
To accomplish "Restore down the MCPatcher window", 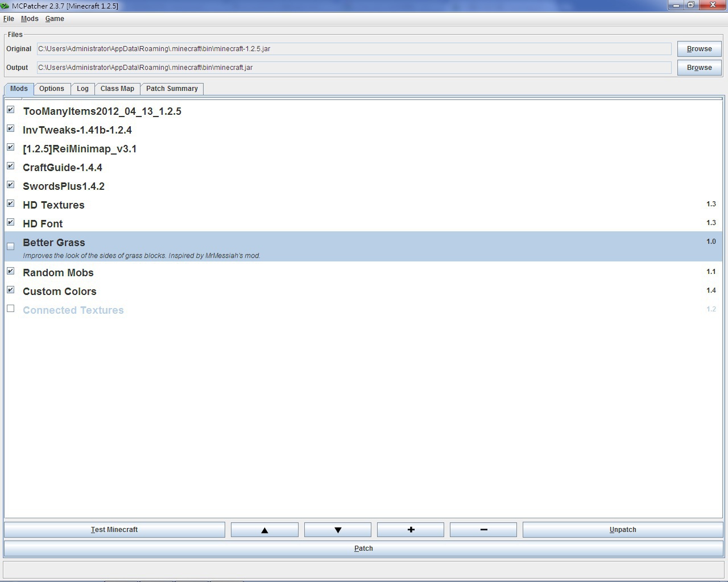I will [x=691, y=5].
